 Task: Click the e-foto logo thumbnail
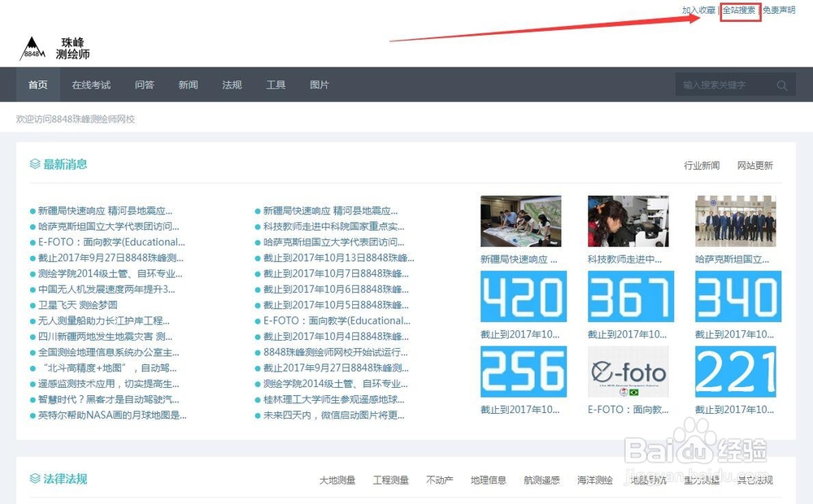click(630, 371)
